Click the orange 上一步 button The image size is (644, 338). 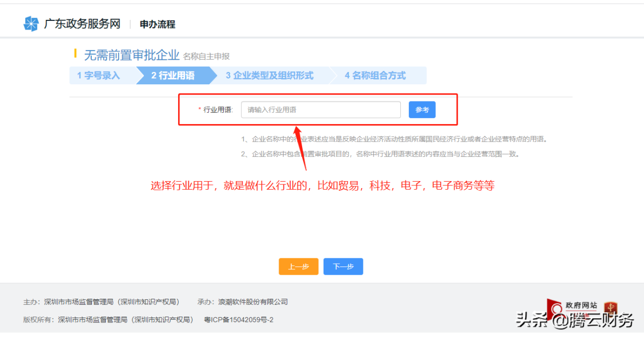[x=298, y=267]
